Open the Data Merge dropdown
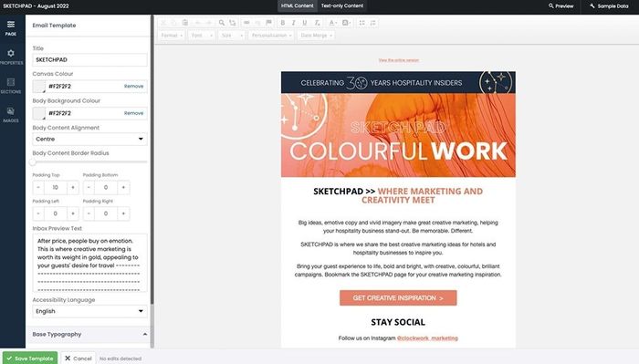Screen dimensions: 639x364 [x=316, y=36]
